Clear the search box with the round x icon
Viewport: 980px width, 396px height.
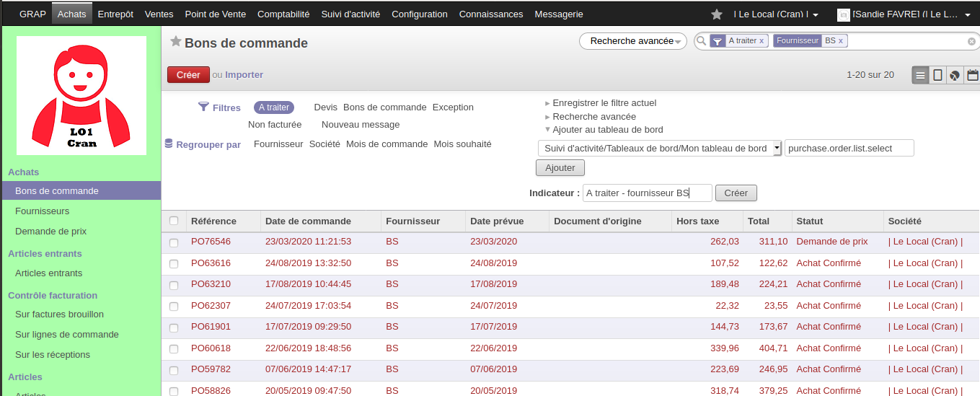tap(971, 42)
